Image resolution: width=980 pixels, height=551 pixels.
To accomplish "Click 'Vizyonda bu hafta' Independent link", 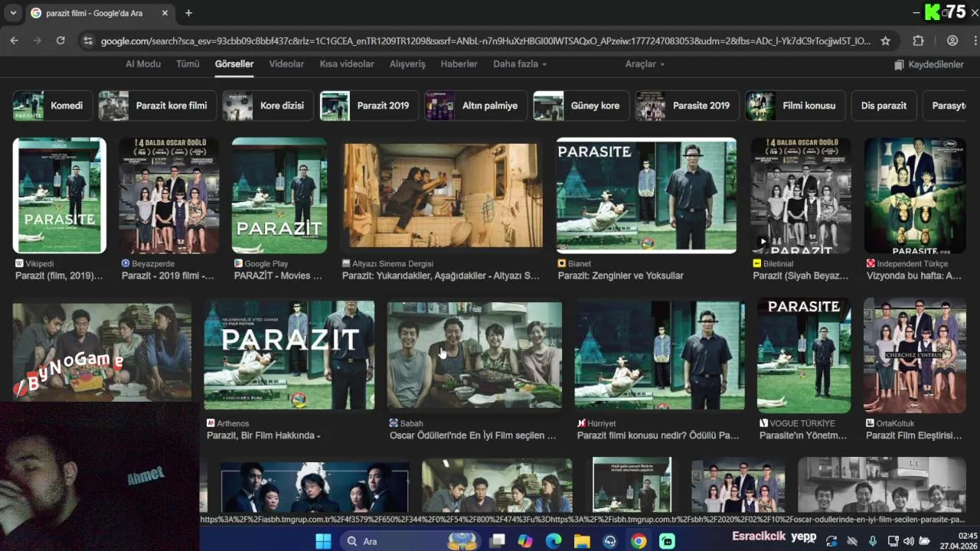I will [914, 275].
